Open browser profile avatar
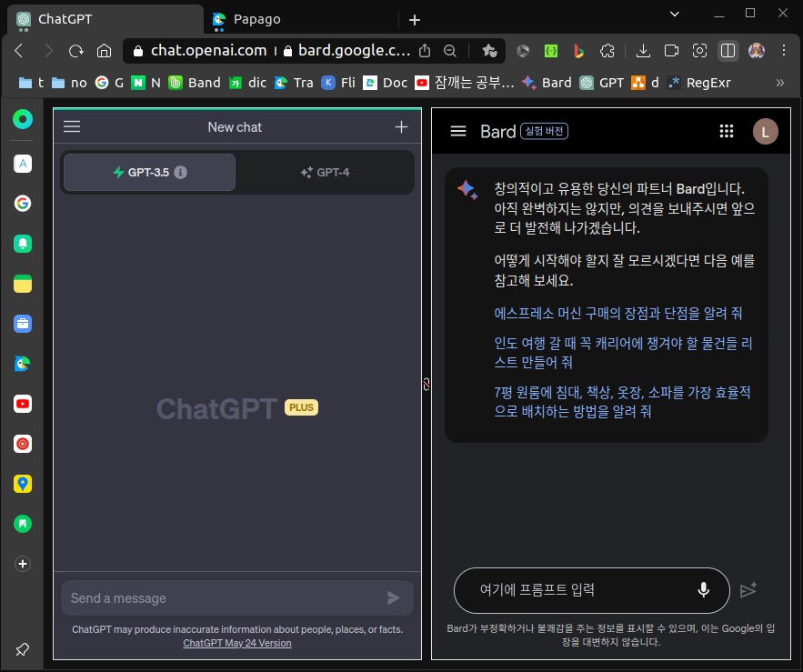Viewport: 803px width, 672px height. click(x=757, y=51)
